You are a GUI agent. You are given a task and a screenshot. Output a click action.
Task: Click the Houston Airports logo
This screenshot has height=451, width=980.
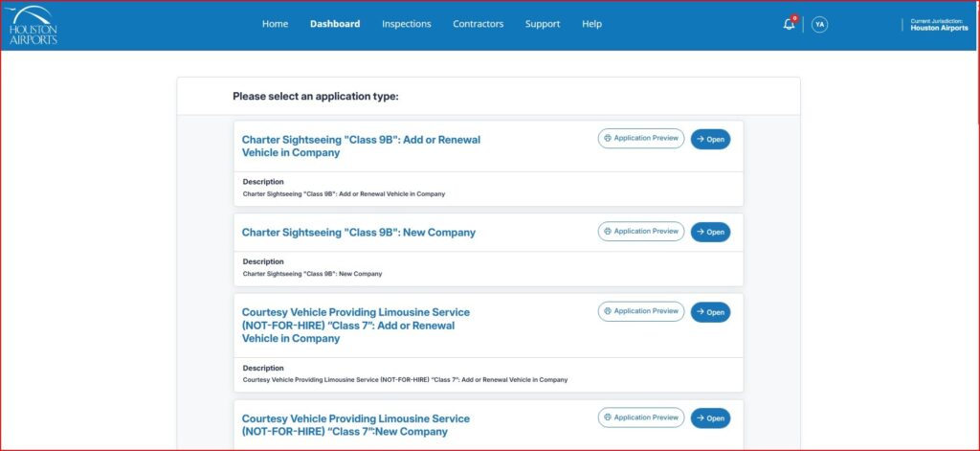(x=33, y=25)
